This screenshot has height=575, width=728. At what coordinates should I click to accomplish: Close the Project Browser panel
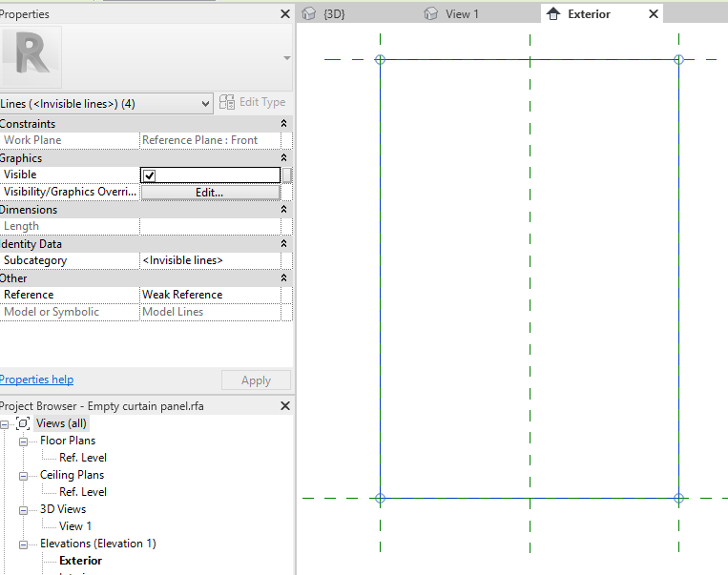pyautogui.click(x=285, y=406)
